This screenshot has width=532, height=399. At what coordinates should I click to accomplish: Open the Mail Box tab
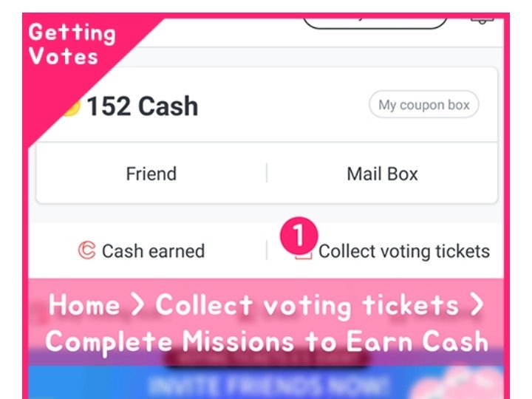(382, 174)
